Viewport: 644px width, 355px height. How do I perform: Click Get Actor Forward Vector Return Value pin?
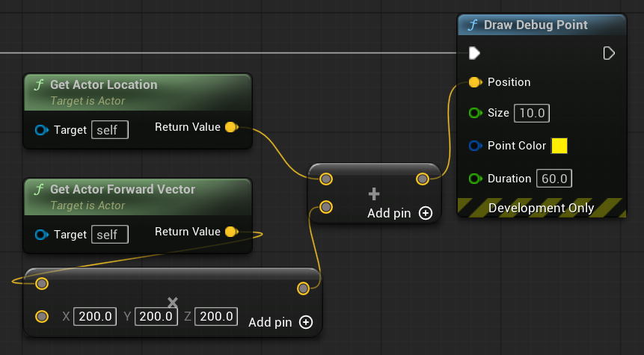(x=231, y=232)
